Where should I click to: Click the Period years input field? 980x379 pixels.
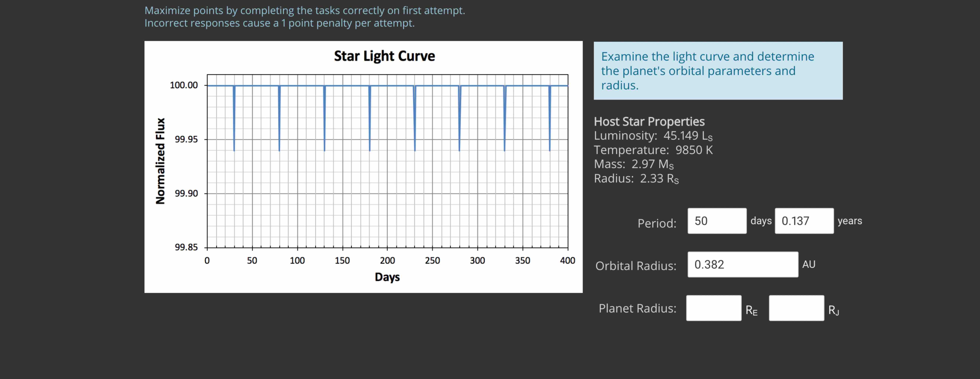tap(804, 221)
